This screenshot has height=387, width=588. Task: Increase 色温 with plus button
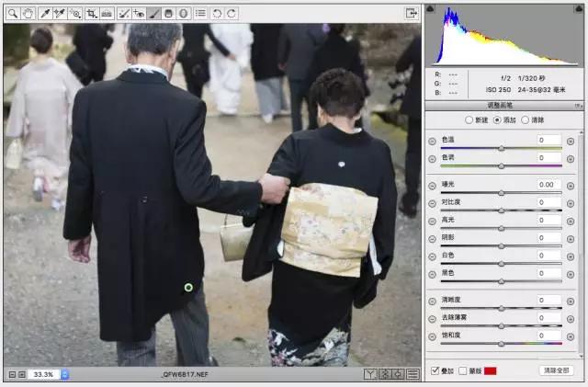point(571,142)
